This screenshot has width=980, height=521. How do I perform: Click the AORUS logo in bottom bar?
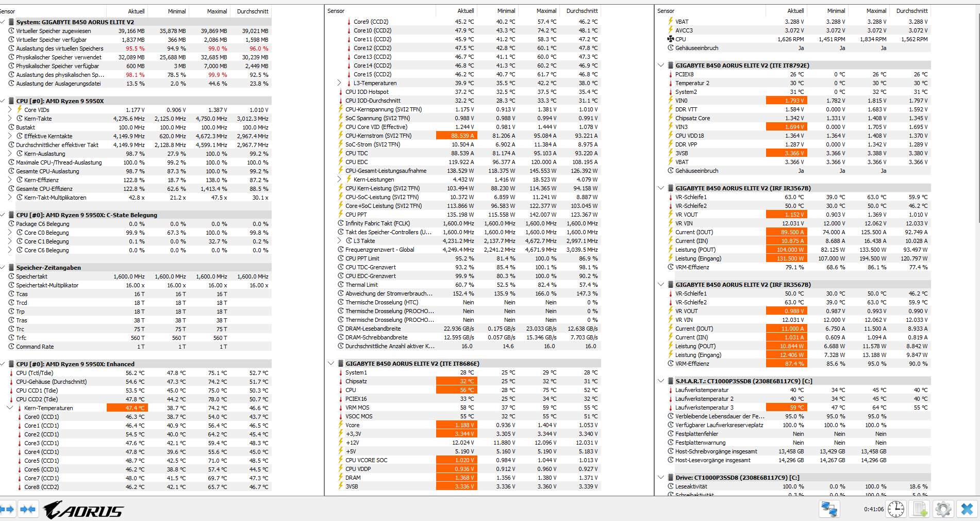click(84, 510)
